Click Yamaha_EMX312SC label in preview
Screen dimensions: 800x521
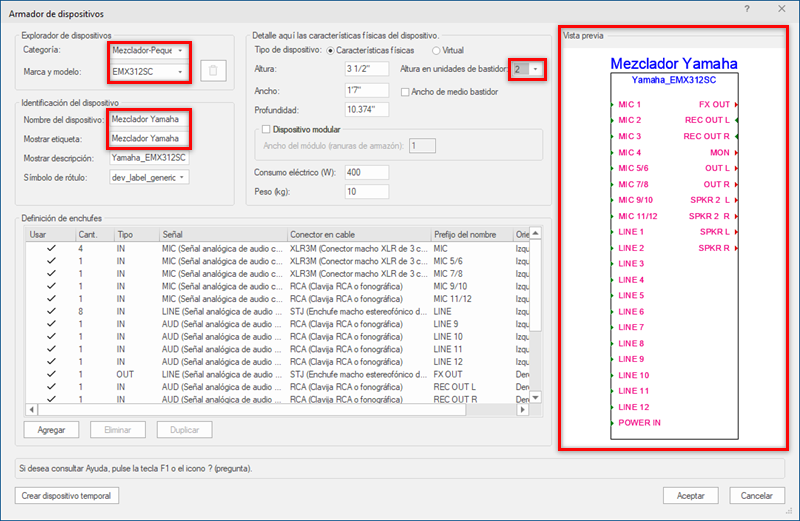click(x=674, y=80)
